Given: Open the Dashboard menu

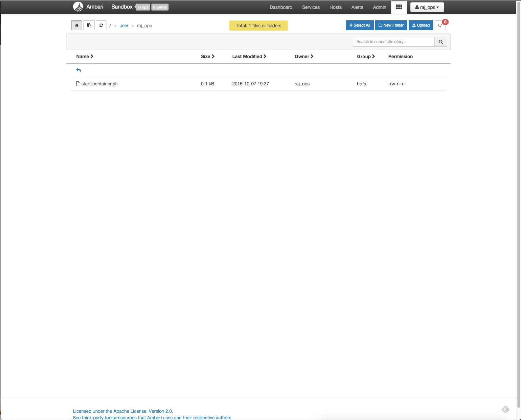Looking at the screenshot, I should pyautogui.click(x=281, y=7).
